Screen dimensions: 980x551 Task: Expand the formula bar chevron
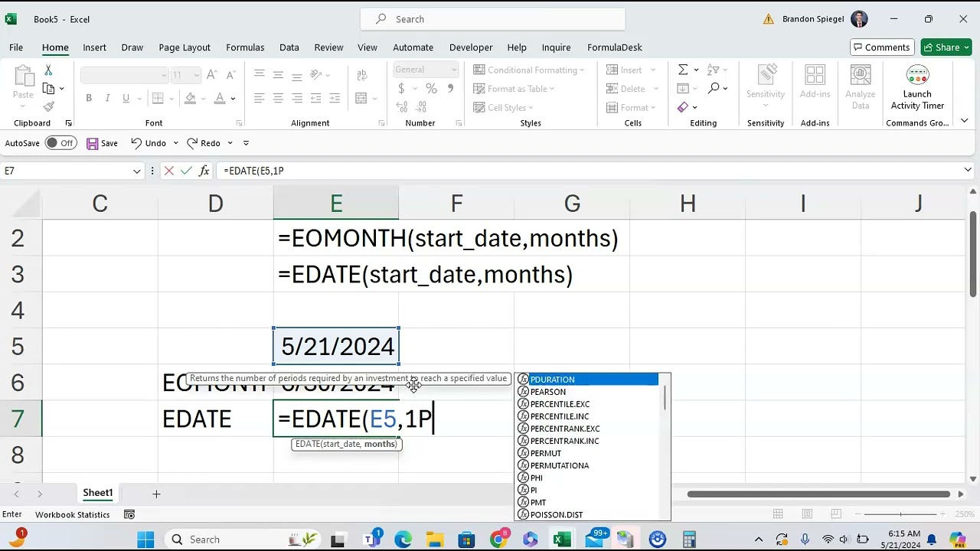968,170
